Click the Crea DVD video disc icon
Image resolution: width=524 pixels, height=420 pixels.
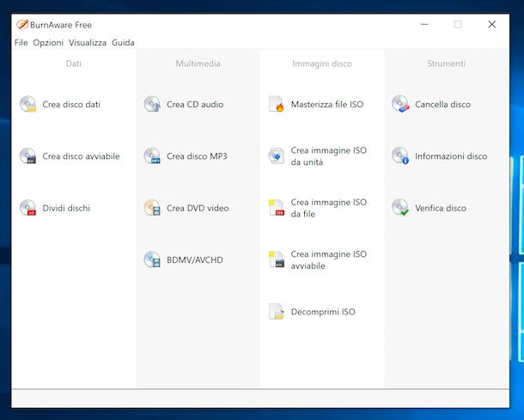click(x=152, y=208)
